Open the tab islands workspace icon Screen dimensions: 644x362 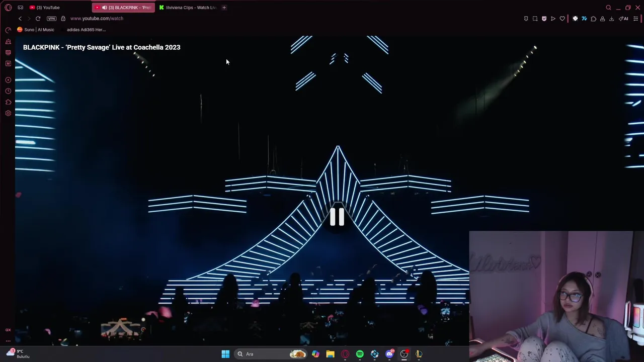pos(20,8)
